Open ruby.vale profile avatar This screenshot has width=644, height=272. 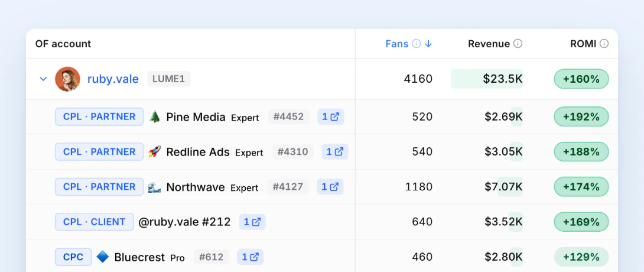(67, 79)
